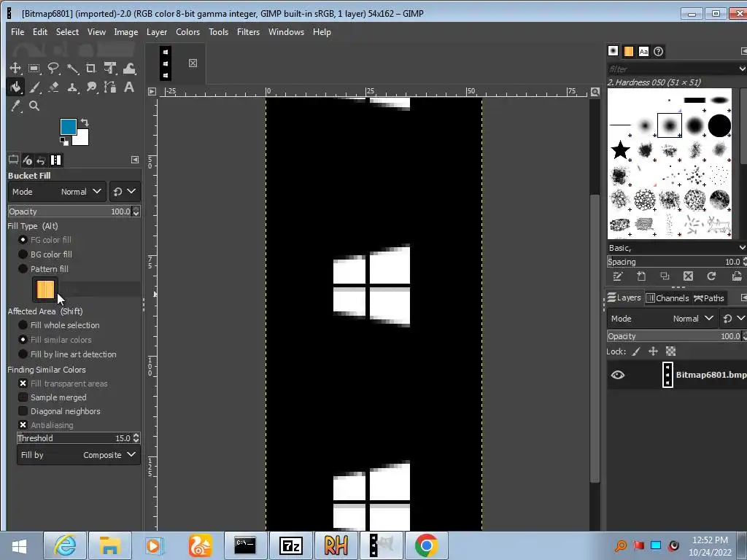Open the Undo History tab
This screenshot has height=560, width=747.
point(42,160)
